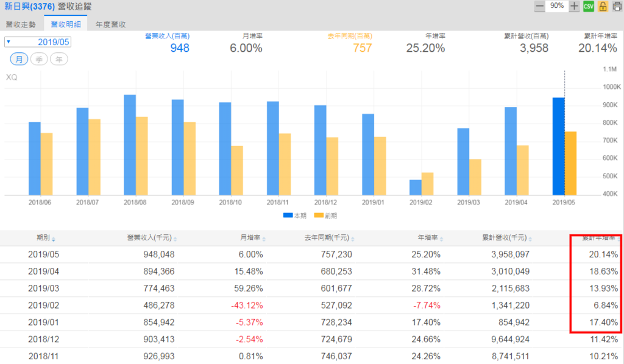This screenshot has height=364, width=624.
Task: Select the 季 quarterly period toggle
Action: pos(39,59)
